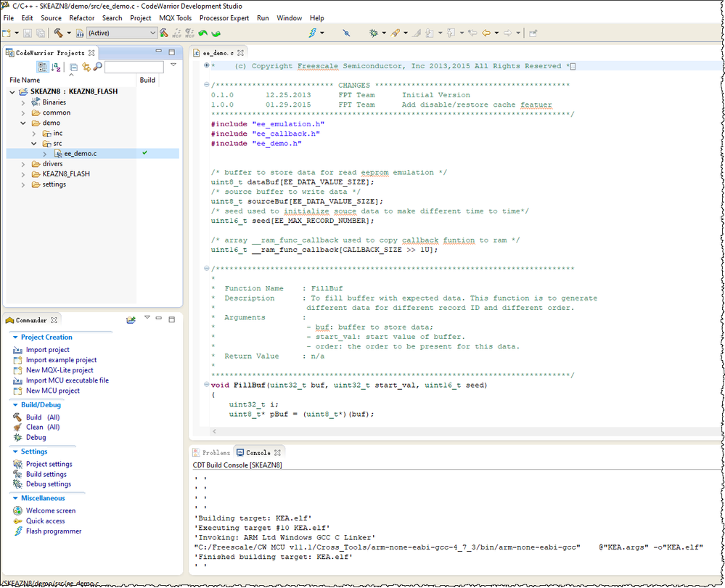The width and height of the screenshot is (725, 588).
Task: Click the build hammer icon in toolbar
Action: 57,33
